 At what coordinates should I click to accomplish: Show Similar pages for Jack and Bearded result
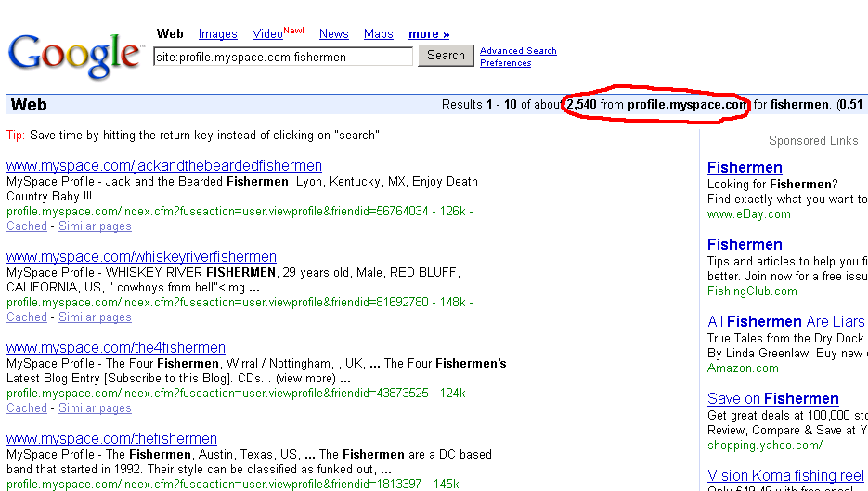[95, 226]
